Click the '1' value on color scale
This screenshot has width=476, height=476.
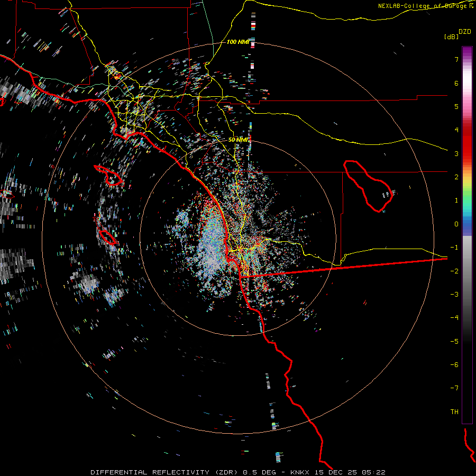tap(456, 200)
